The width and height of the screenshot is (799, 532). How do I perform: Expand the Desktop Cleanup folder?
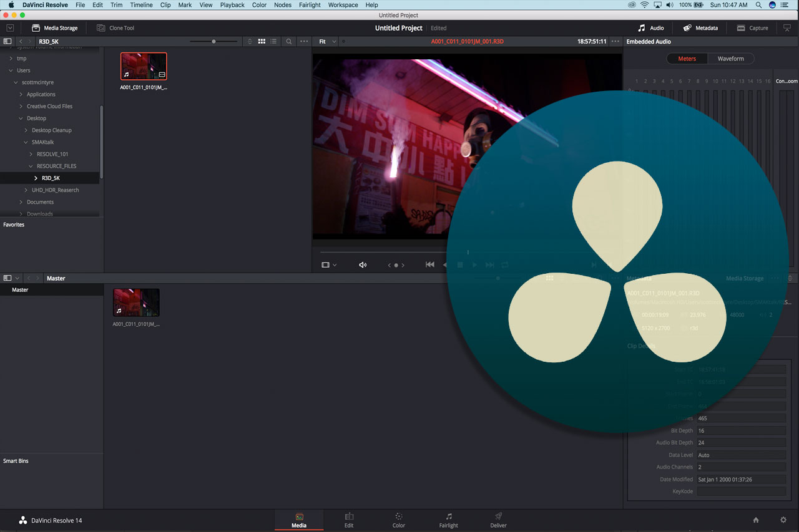tap(26, 130)
